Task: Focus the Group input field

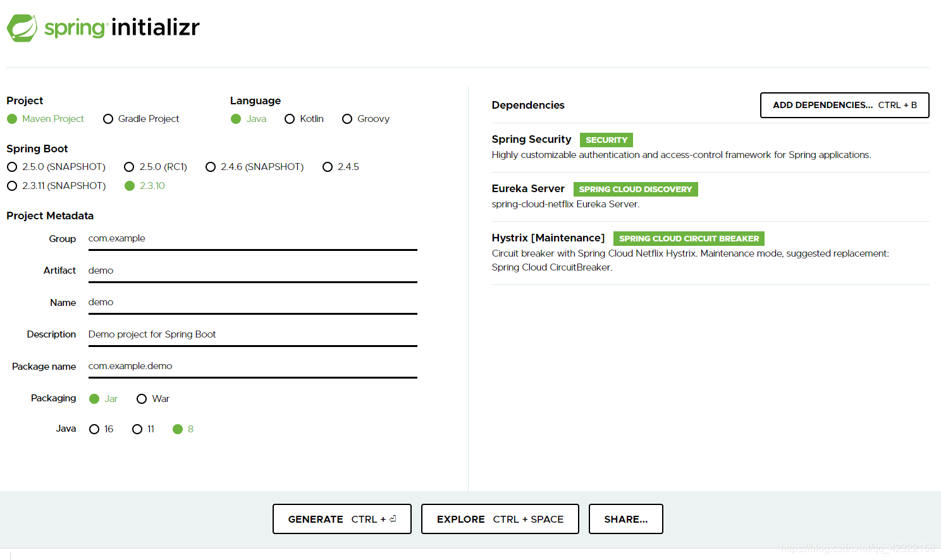Action: pyautogui.click(x=253, y=239)
